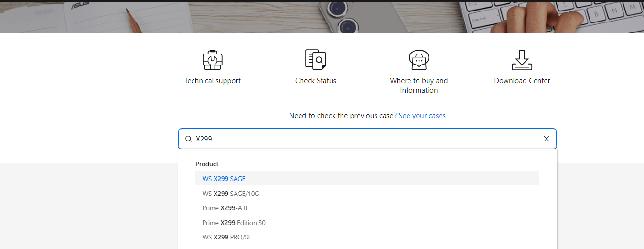Clear the search with the X icon
644x249 pixels.
[547, 139]
